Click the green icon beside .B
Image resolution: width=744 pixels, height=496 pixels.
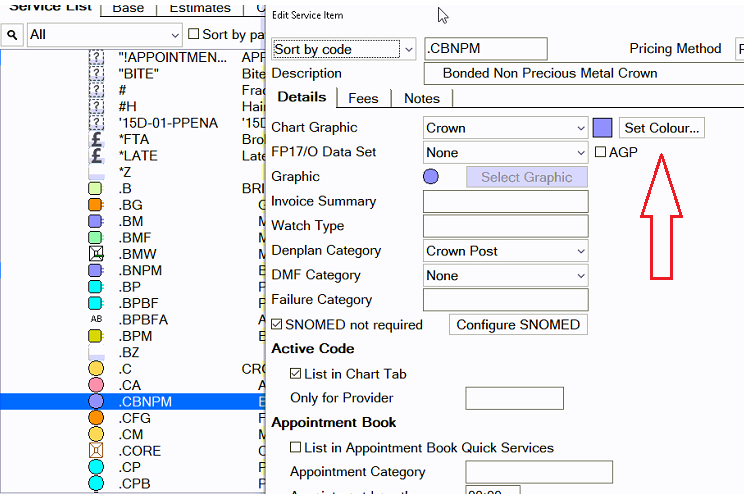(95, 188)
